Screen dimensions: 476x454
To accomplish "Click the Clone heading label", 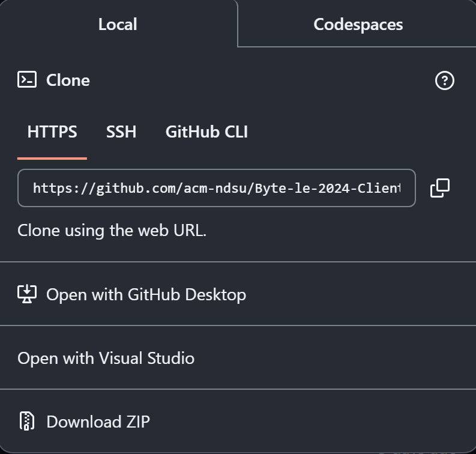I will [x=68, y=80].
